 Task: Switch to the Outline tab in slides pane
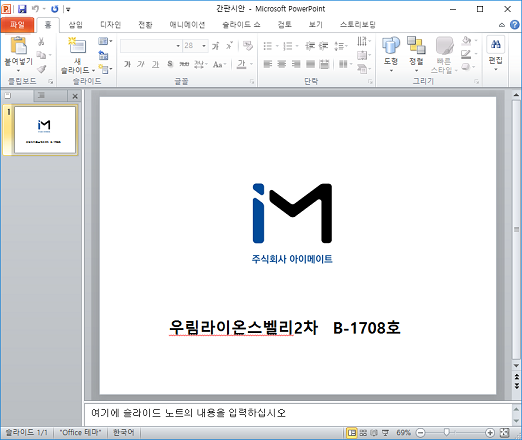click(42, 96)
